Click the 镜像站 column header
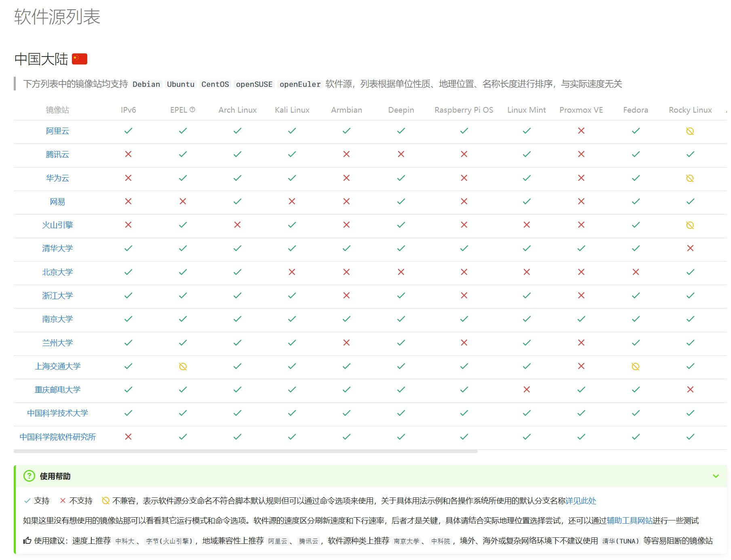Viewport: 731px width, 560px height. [57, 110]
